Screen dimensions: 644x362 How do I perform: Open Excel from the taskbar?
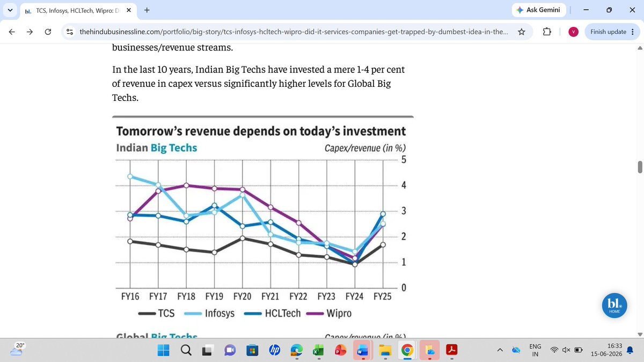click(318, 350)
